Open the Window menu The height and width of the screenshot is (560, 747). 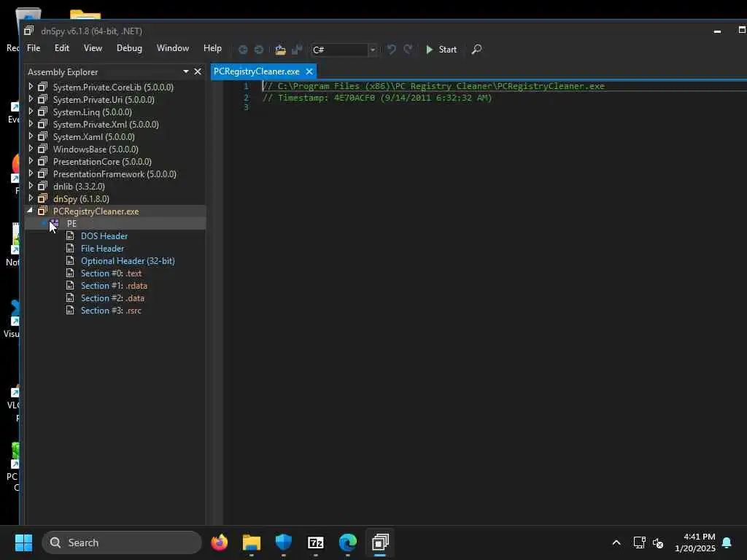tap(172, 48)
